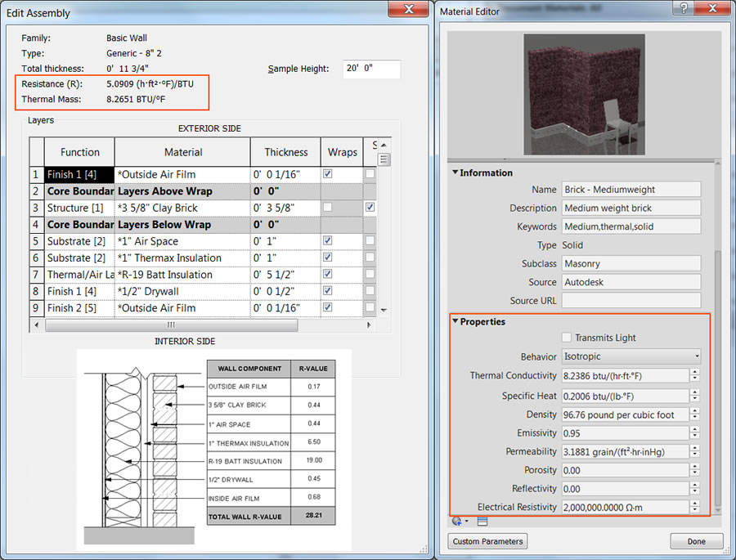Viewport: 736px width, 560px height.
Task: Open the add asset dropdown arrow
Action: coord(467,522)
